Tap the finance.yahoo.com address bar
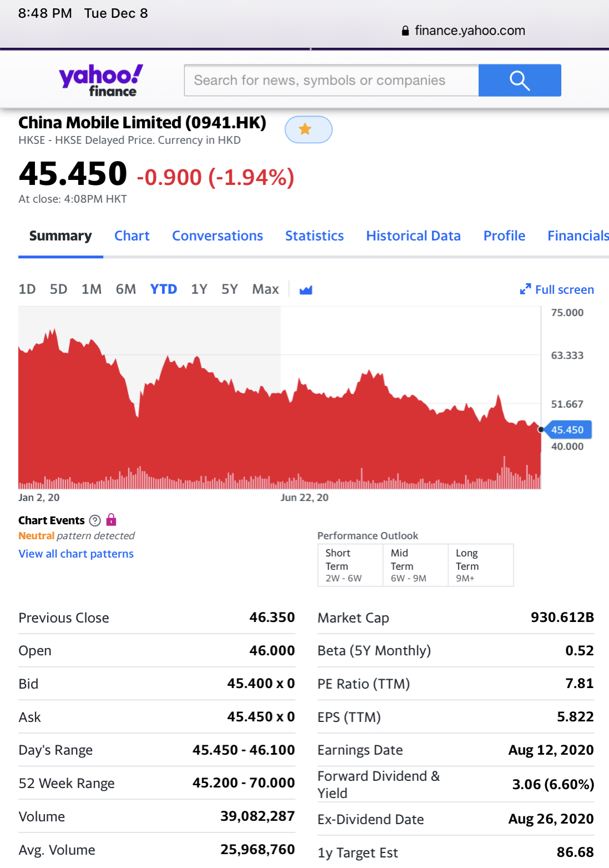 coord(469,31)
